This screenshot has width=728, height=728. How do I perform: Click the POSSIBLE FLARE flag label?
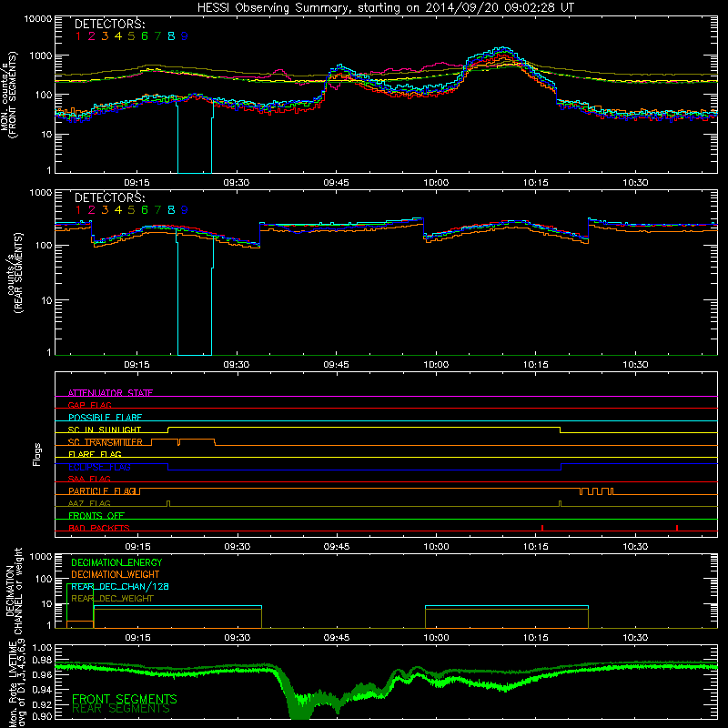[105, 418]
